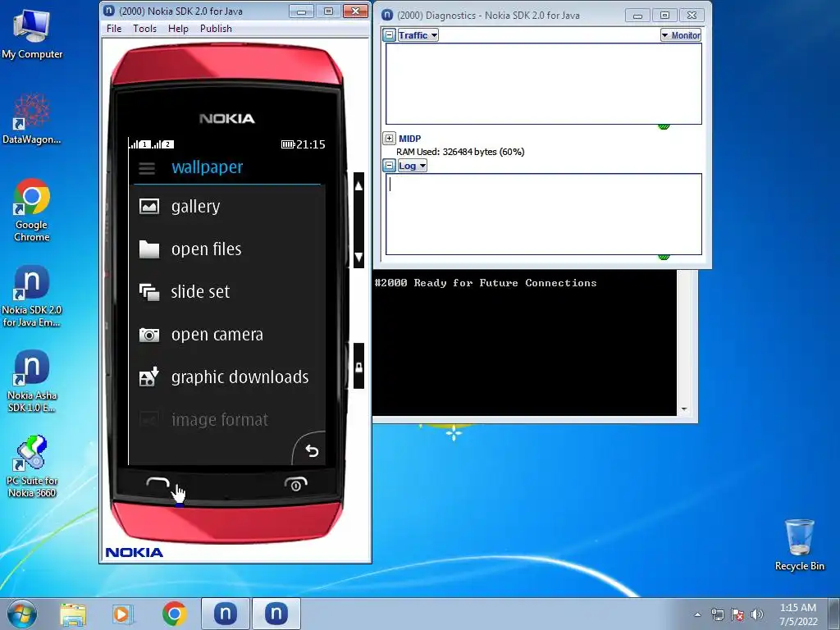Open Chrome from the taskbar
Screen dimensions: 840x630
click(x=175, y=614)
